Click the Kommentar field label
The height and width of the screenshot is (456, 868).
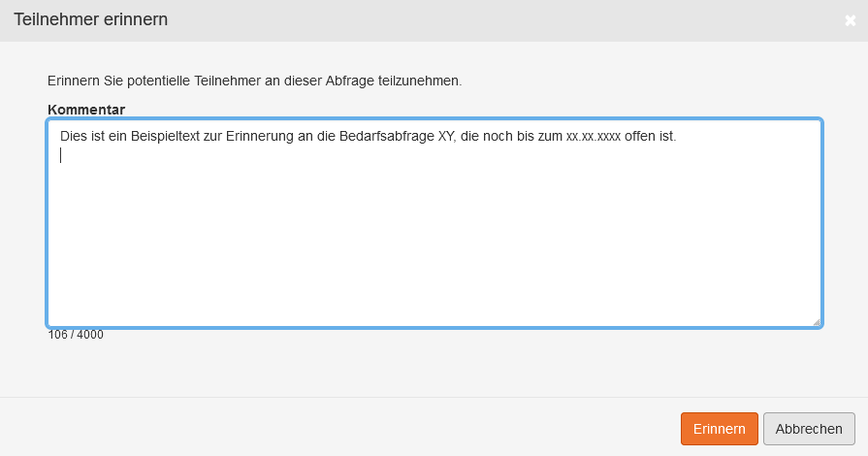(x=86, y=109)
